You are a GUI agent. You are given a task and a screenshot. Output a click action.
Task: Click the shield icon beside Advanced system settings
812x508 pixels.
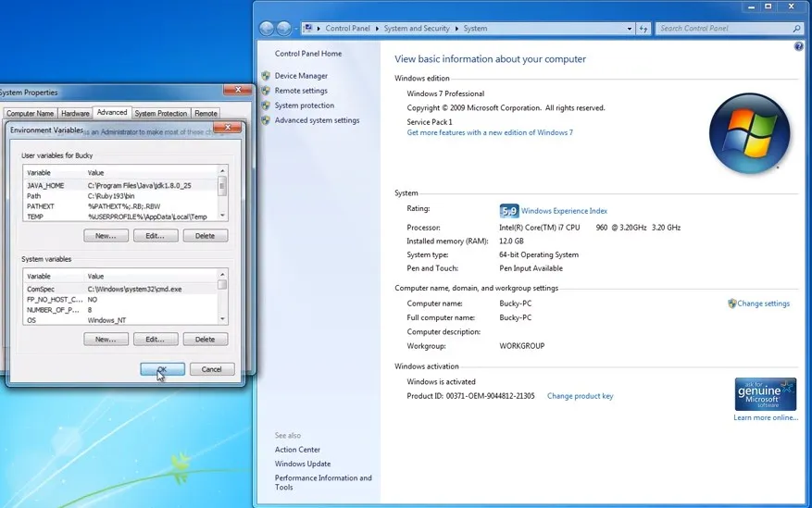pos(266,120)
